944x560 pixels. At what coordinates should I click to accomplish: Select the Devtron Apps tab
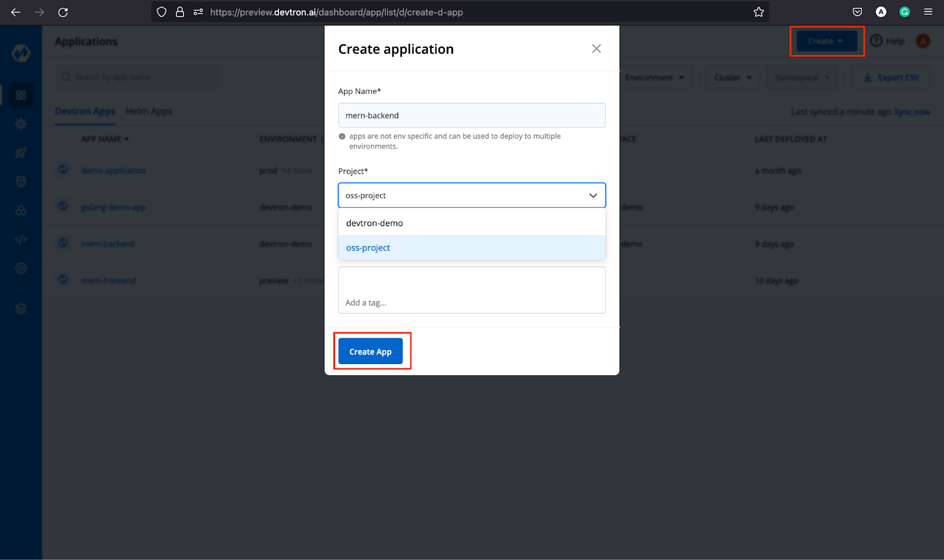[x=85, y=111]
